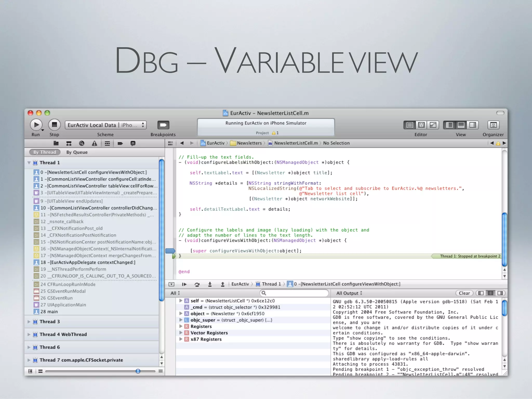Click the project warning indicator in status
Image resolution: width=532 pixels, height=399 pixels.
(x=275, y=133)
